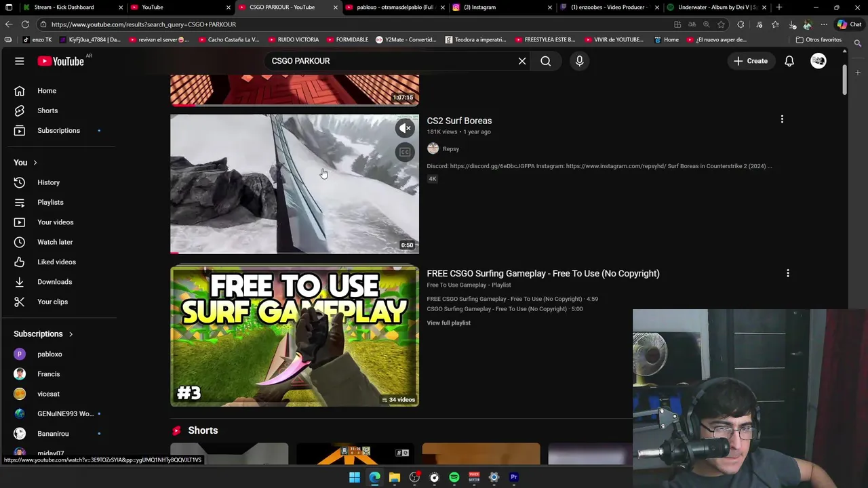Open options menu for FREE CSGO Surfing playlist
The image size is (868, 488).
click(787, 273)
